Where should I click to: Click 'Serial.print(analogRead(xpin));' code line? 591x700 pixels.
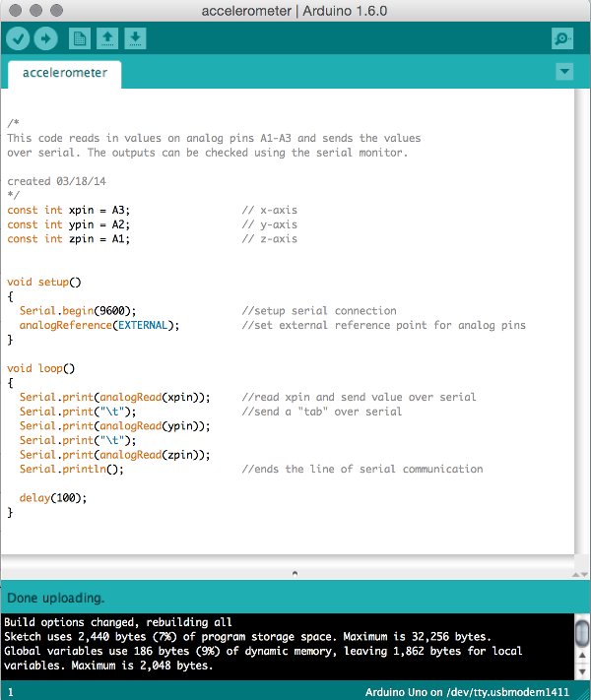pyautogui.click(x=114, y=397)
